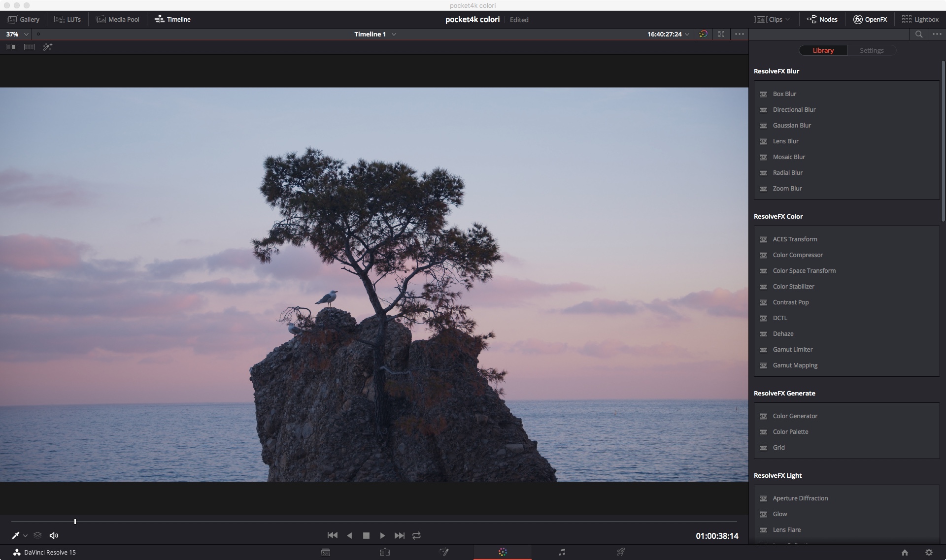Play the clip in reverse
Screen dimensions: 946x560
[x=349, y=535]
